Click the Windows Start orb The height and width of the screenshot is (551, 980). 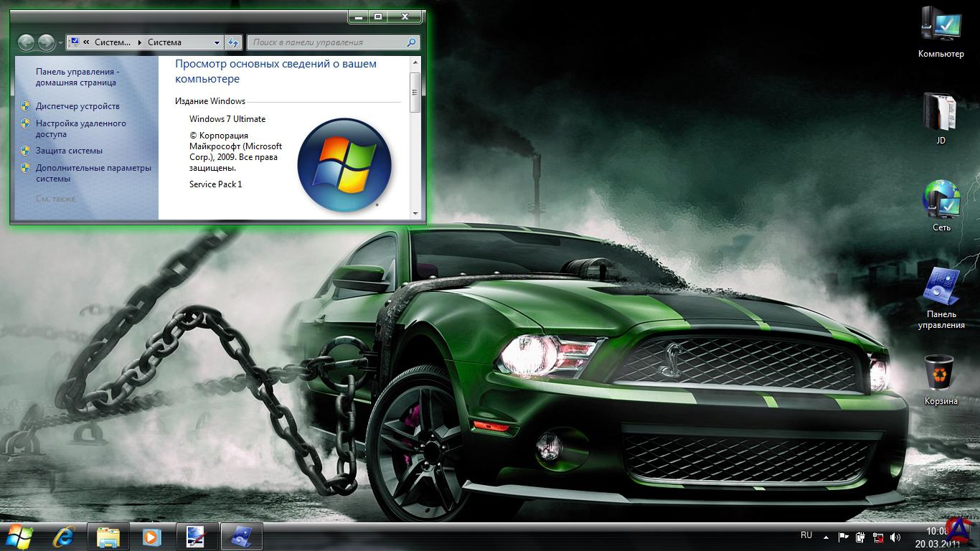(19, 536)
